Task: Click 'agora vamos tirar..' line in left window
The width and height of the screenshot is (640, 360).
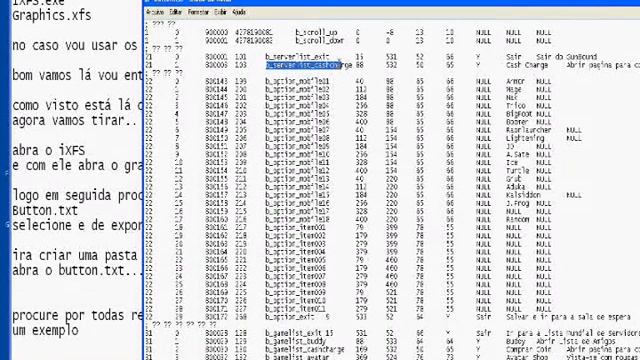Action: coord(74,121)
